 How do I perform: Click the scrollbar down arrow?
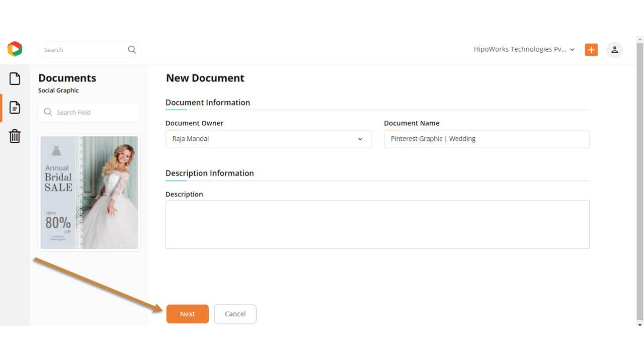click(640, 325)
